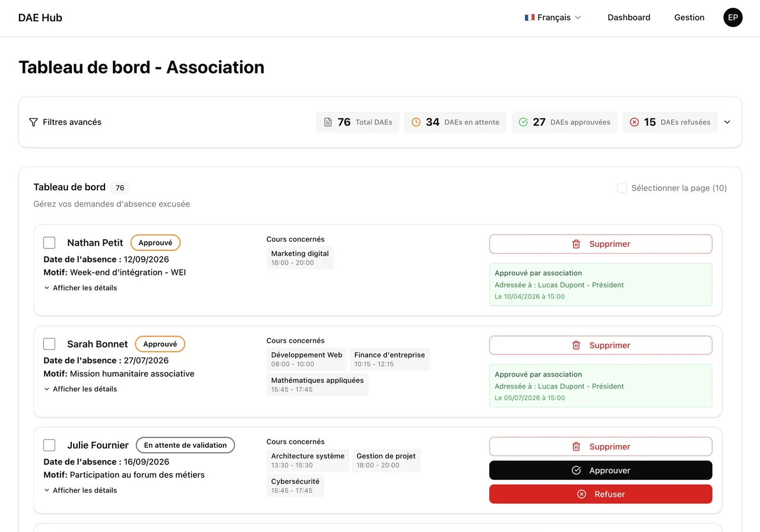Click the absence date 27/07/2026
760x532 pixels.
[146, 360]
